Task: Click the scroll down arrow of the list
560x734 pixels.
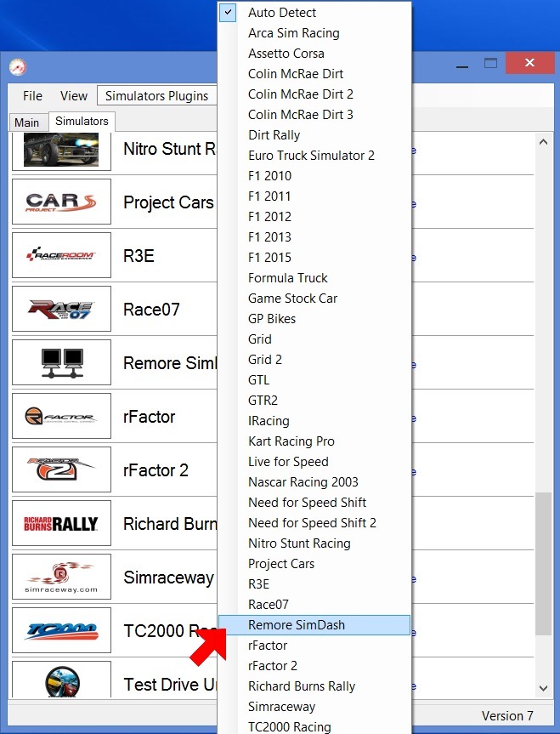Action: (544, 688)
